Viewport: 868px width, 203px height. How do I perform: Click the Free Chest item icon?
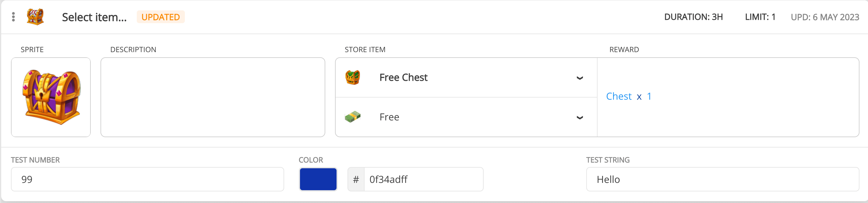pyautogui.click(x=353, y=77)
